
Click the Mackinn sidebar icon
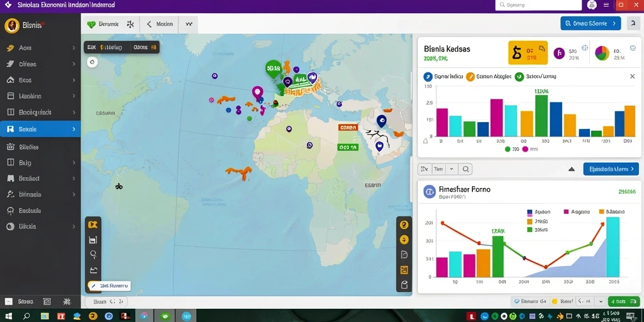point(11,96)
